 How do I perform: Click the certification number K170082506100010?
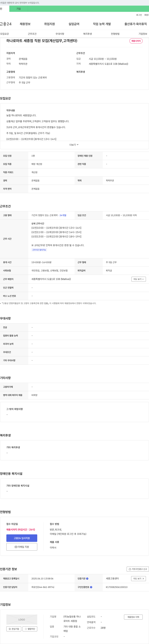coord(117,587)
